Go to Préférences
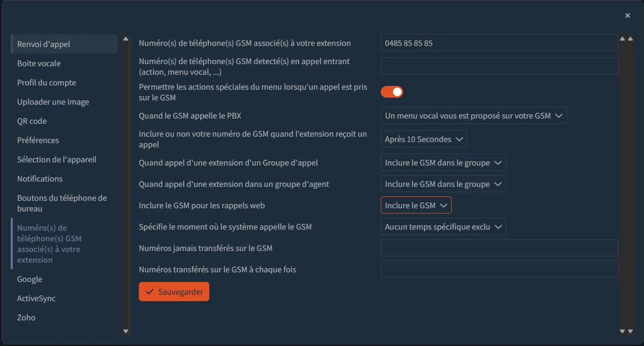The image size is (644, 346). [64, 140]
